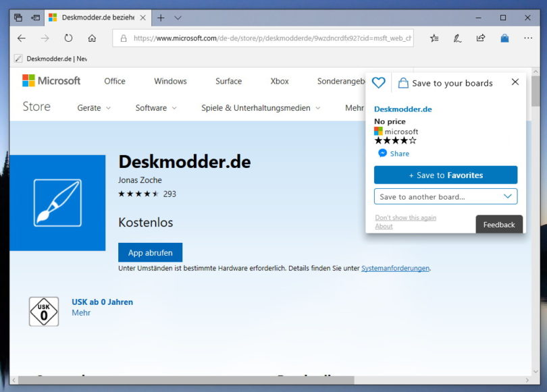This screenshot has width=547, height=392.
Task: Click the Home icon in the toolbar
Action: (x=91, y=39)
